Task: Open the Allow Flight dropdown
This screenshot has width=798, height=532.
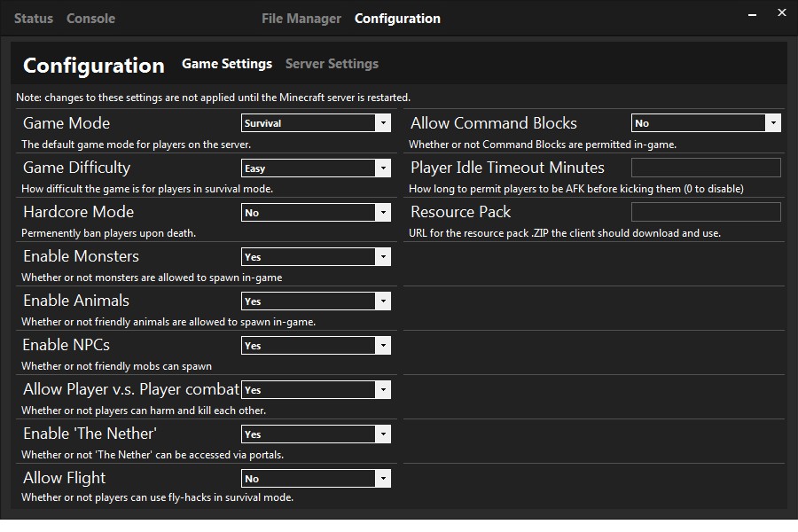Action: pyautogui.click(x=384, y=478)
